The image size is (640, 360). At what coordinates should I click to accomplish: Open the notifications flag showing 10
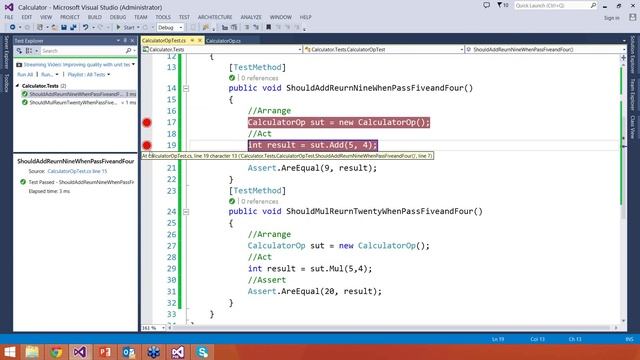[x=502, y=5]
